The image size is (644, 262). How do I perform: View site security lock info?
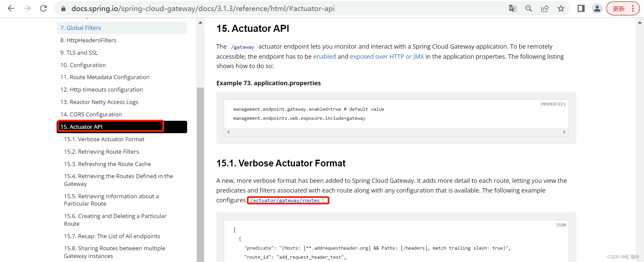point(63,9)
